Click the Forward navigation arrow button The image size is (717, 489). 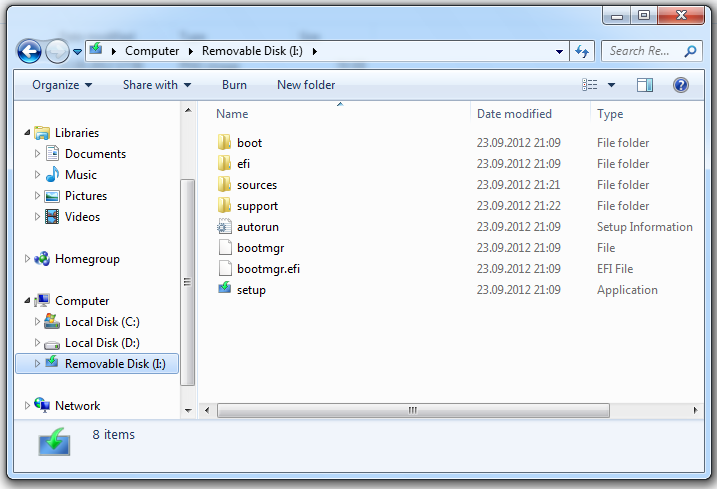tap(57, 51)
